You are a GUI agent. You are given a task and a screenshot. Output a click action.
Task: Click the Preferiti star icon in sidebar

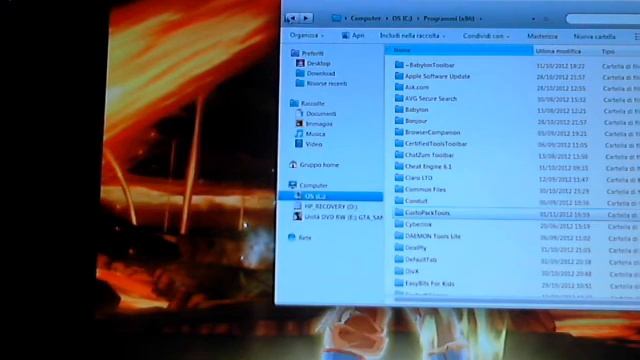pyautogui.click(x=295, y=53)
